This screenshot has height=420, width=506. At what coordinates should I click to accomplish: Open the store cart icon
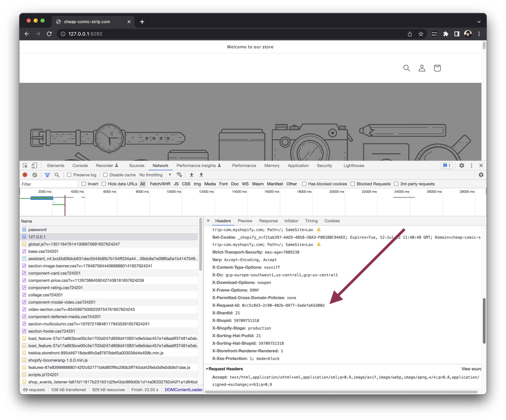(437, 68)
